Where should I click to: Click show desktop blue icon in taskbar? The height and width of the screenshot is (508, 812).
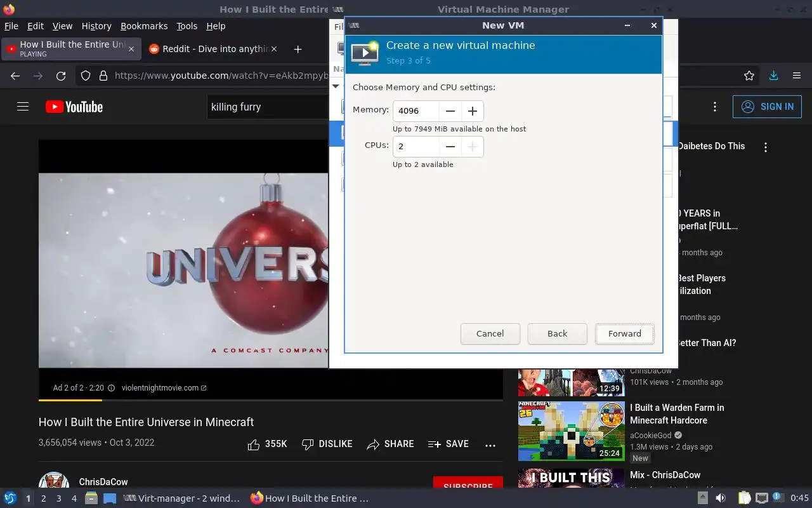(x=110, y=498)
